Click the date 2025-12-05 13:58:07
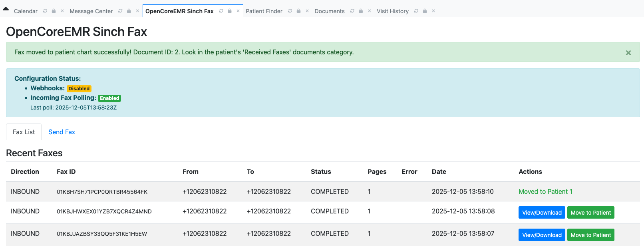The width and height of the screenshot is (644, 249). (x=463, y=233)
